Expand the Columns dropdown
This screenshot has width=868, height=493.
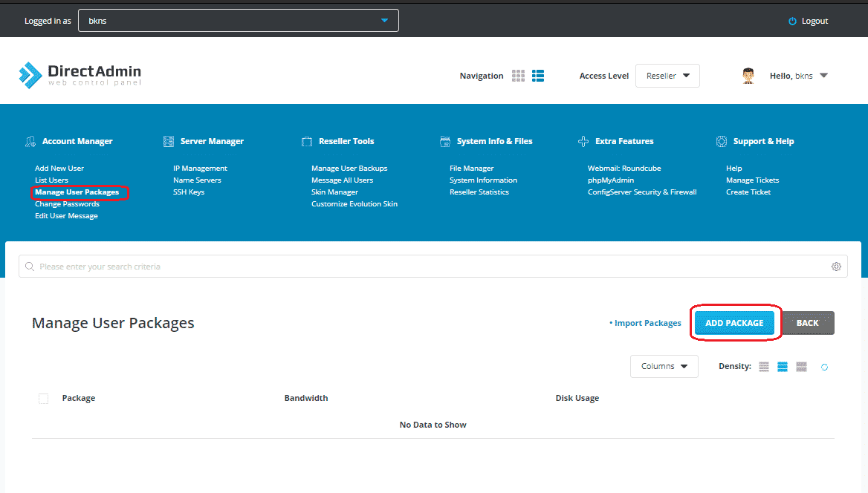click(x=664, y=366)
